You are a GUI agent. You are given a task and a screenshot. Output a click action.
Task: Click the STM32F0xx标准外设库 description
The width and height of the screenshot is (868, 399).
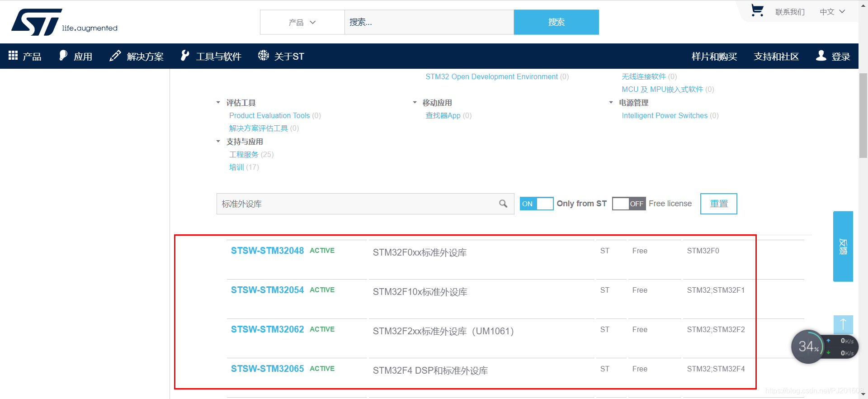click(x=420, y=252)
